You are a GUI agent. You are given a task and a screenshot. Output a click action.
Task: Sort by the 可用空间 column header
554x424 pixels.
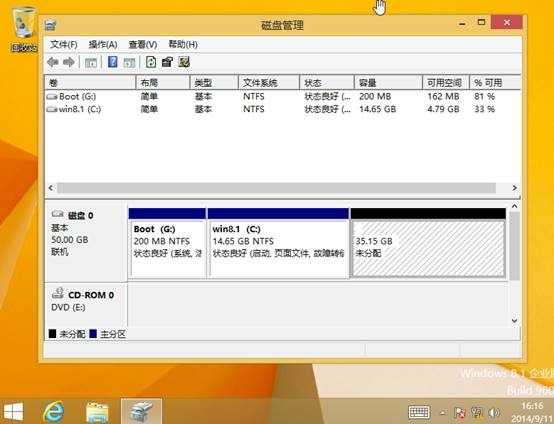tap(446, 83)
